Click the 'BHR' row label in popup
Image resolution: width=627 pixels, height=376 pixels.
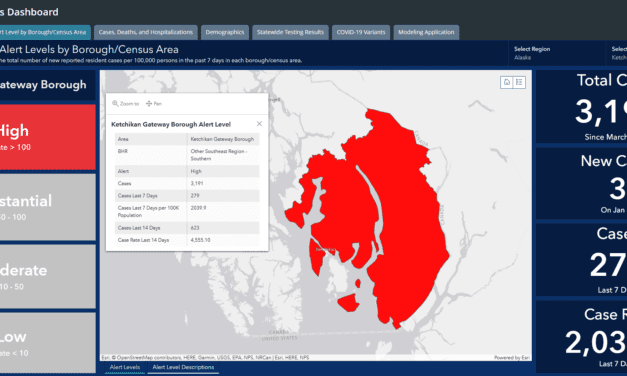tap(122, 151)
